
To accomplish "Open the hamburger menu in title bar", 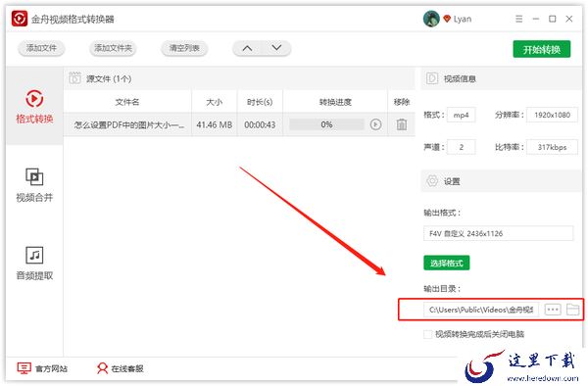I will pyautogui.click(x=519, y=19).
